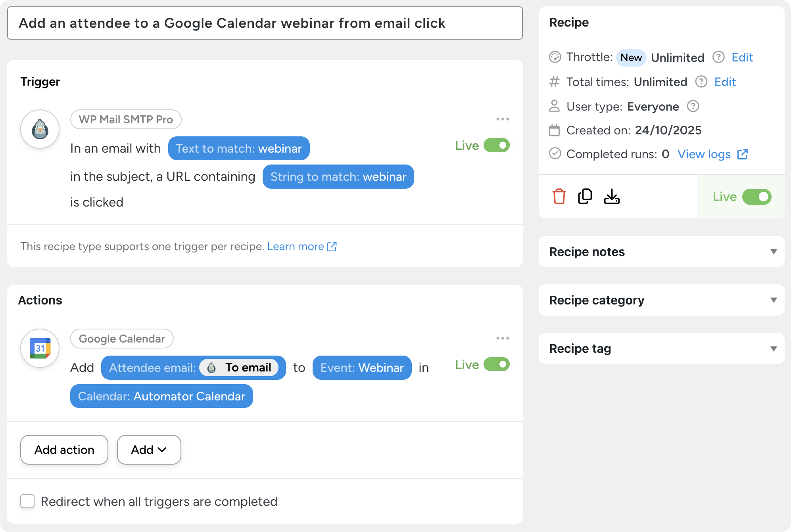
Task: Open trigger three-dot options menu
Action: (x=503, y=119)
